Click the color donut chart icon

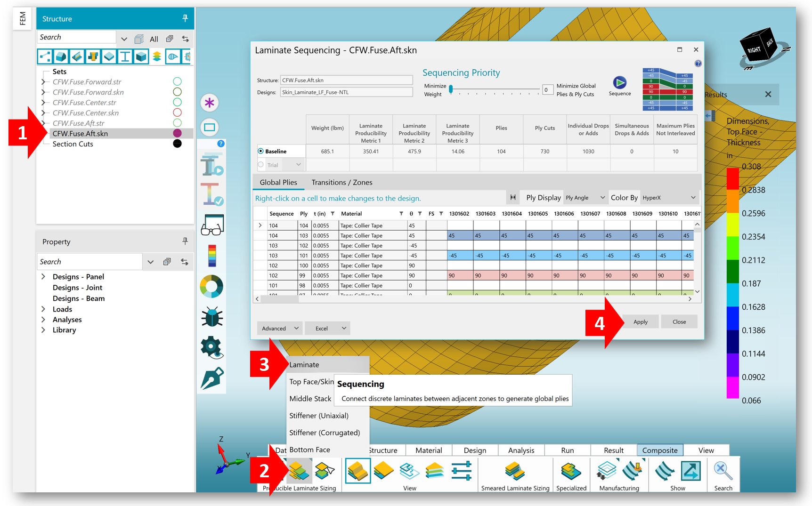click(211, 286)
